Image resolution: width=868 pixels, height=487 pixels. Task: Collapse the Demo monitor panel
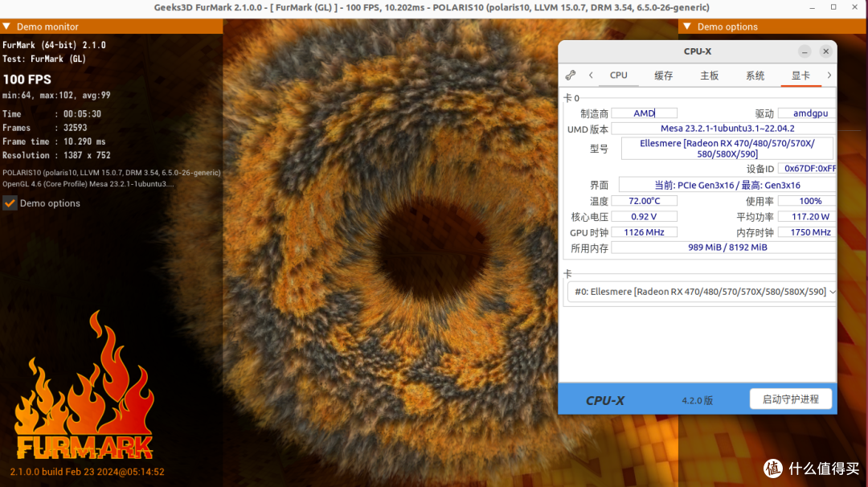[x=6, y=27]
